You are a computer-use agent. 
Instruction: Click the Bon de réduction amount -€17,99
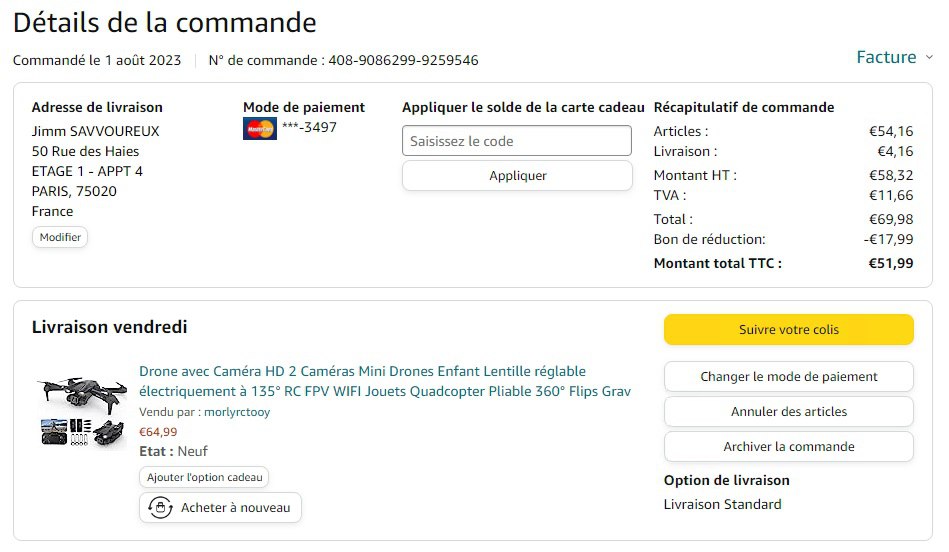point(888,239)
